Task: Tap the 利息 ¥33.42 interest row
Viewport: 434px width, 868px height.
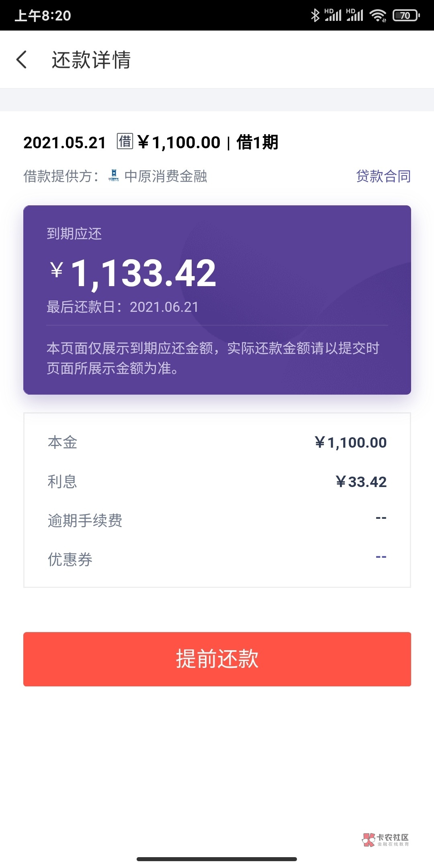Action: click(217, 481)
